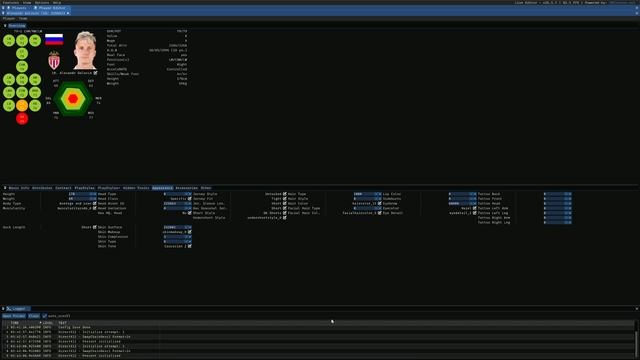Open the Skin Tone dropdown
The image size is (640, 360).
pos(190,246)
